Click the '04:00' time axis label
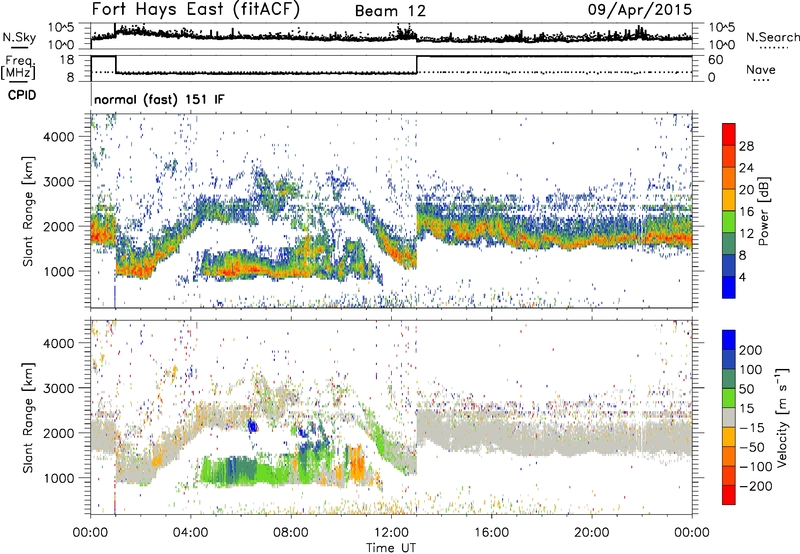Viewport: 800px width, 554px height. tap(190, 533)
